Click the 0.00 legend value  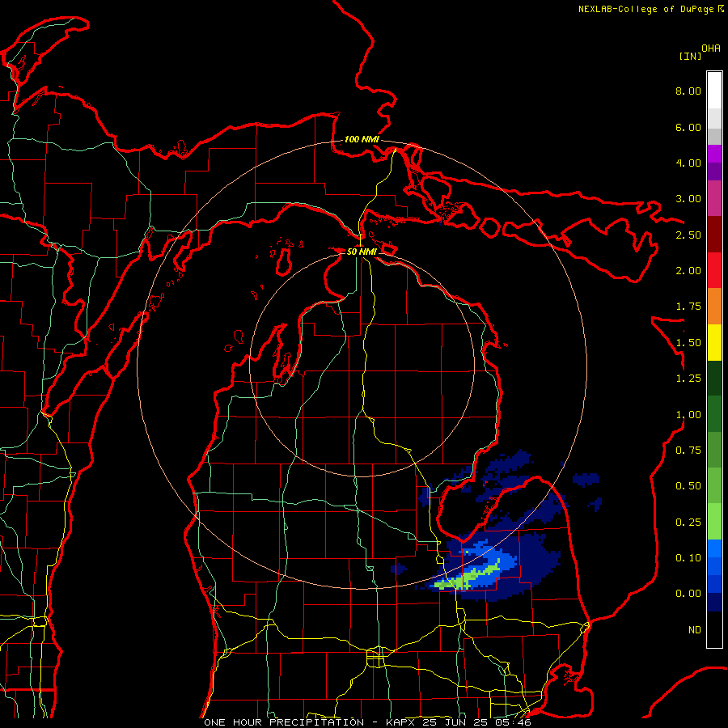coord(688,594)
